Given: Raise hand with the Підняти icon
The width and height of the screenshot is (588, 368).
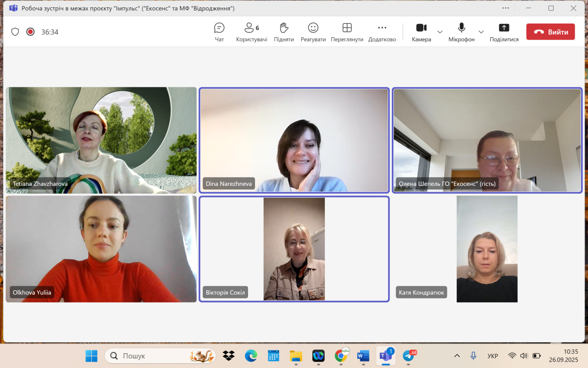Looking at the screenshot, I should pos(284,32).
